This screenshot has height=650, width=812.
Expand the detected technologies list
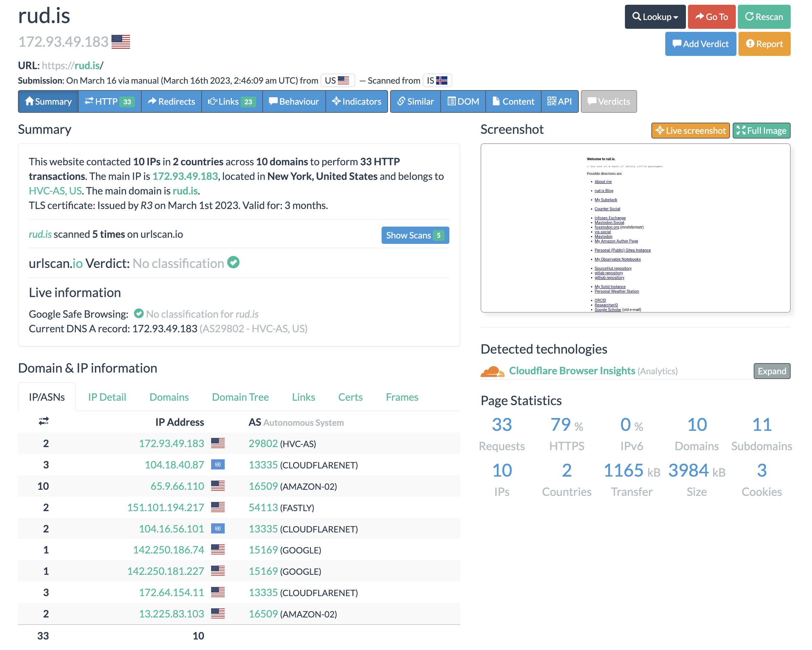771,371
